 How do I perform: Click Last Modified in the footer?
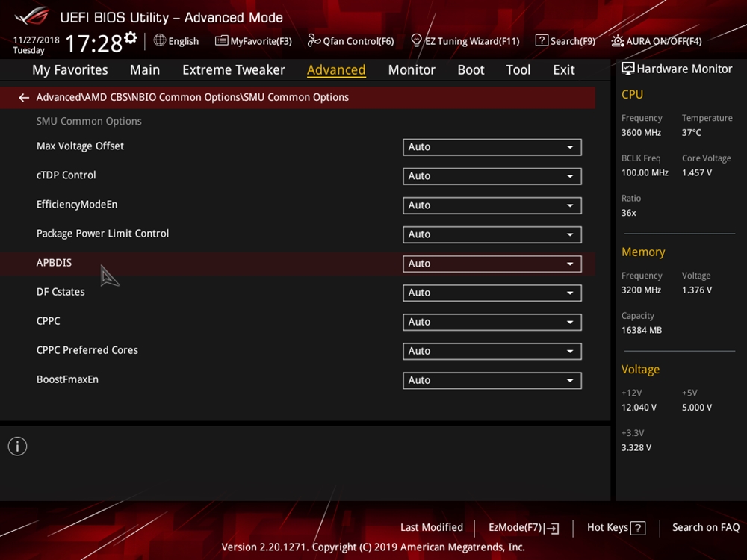[432, 528]
